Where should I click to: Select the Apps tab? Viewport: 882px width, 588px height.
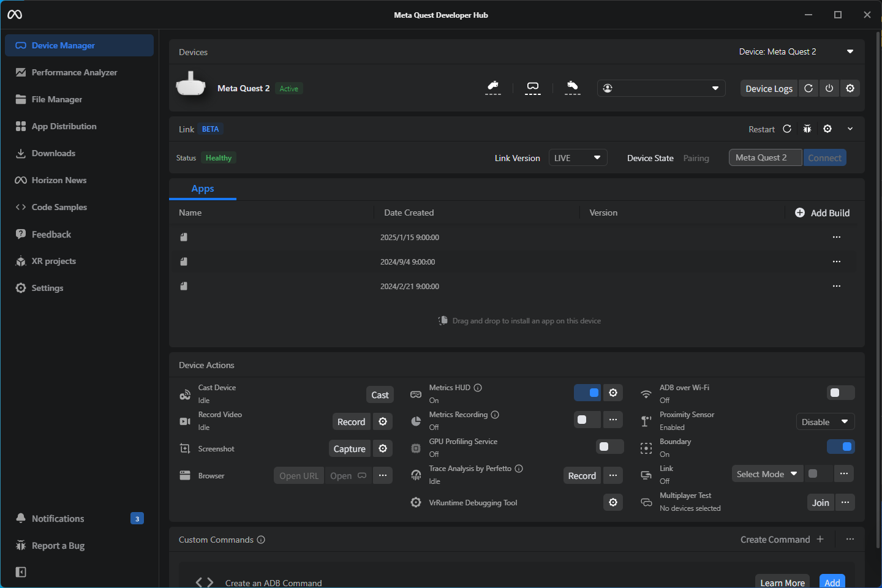203,189
